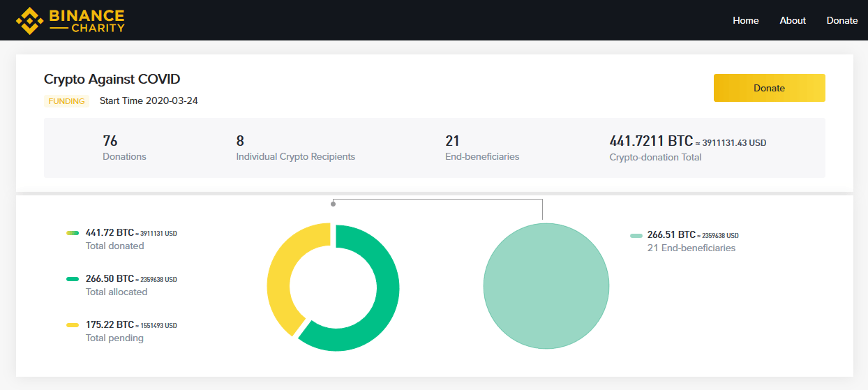Click the Crypto Against COVID title
Image resolution: width=868 pixels, height=390 pixels.
(x=112, y=80)
